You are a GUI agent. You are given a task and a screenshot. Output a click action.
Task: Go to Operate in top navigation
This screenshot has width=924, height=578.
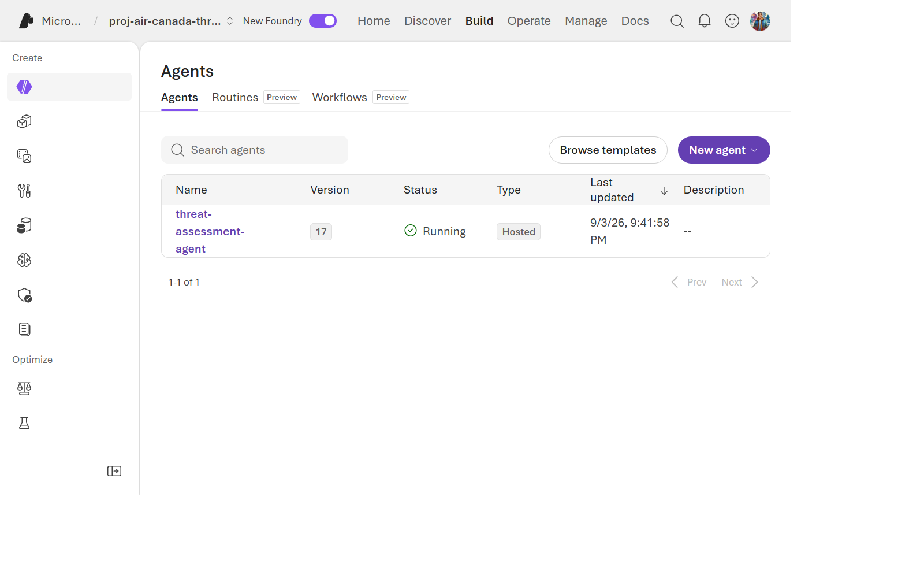pyautogui.click(x=529, y=21)
